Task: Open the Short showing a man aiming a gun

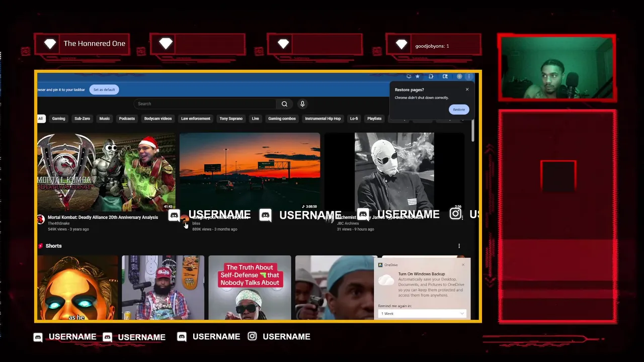Action: coord(336,288)
